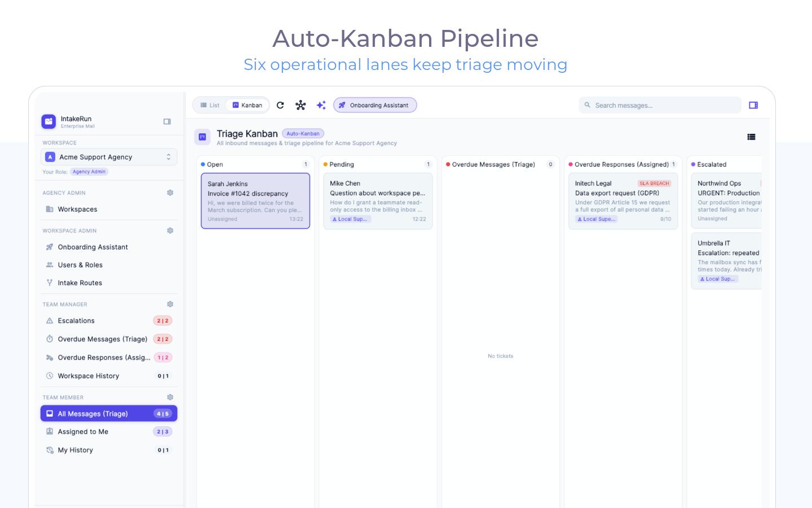Image resolution: width=812 pixels, height=508 pixels.
Task: Click the IntakeRun app logo icon
Action: [x=48, y=121]
